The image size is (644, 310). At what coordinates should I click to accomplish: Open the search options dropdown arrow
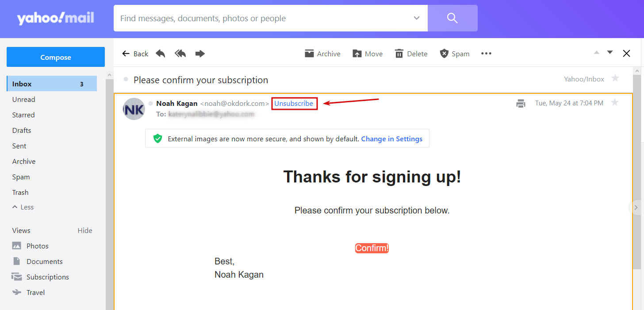click(x=416, y=18)
